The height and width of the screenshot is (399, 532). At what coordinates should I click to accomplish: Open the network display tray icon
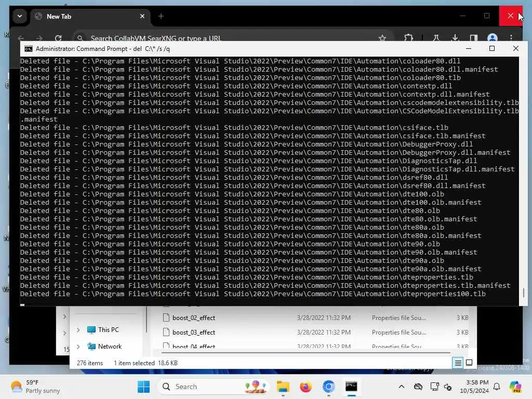(434, 387)
